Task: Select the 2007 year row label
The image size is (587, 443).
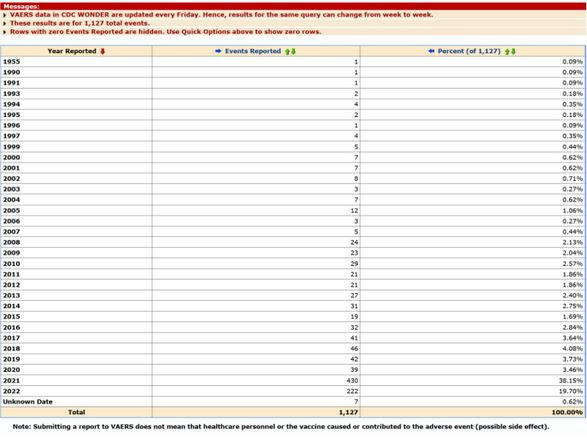Action: [x=12, y=232]
